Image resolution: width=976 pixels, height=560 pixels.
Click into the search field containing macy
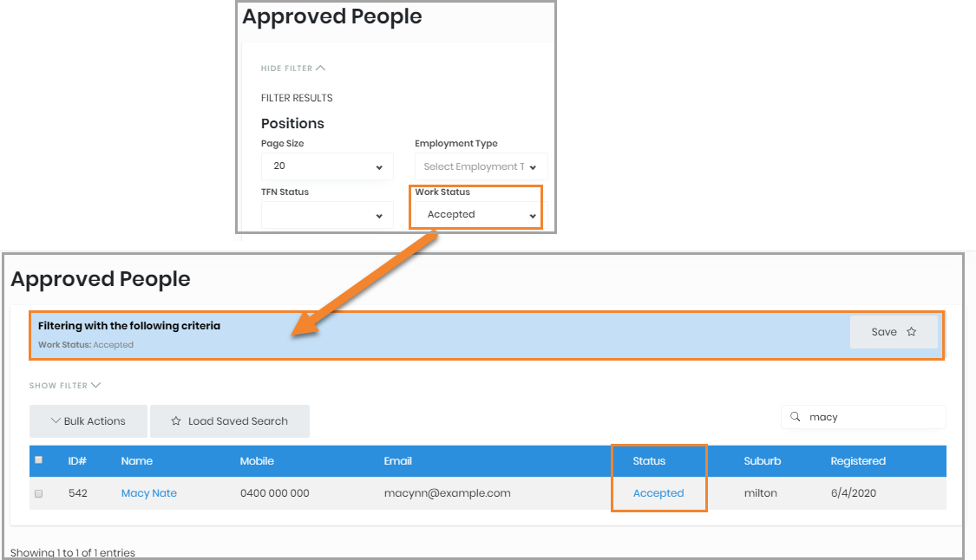tap(872, 417)
